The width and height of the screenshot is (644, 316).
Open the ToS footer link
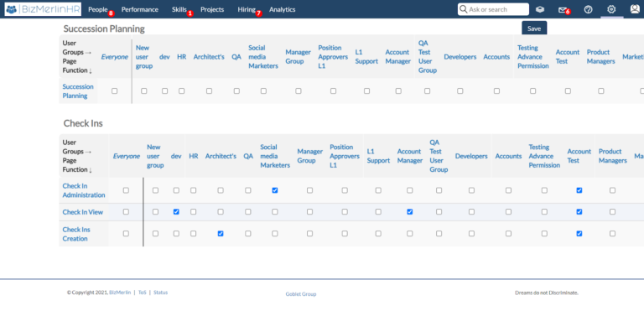coord(142,293)
